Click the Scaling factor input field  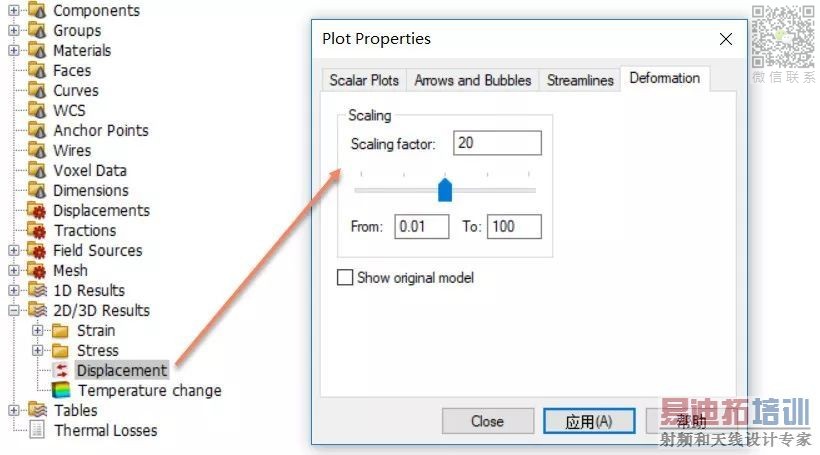pyautogui.click(x=496, y=143)
